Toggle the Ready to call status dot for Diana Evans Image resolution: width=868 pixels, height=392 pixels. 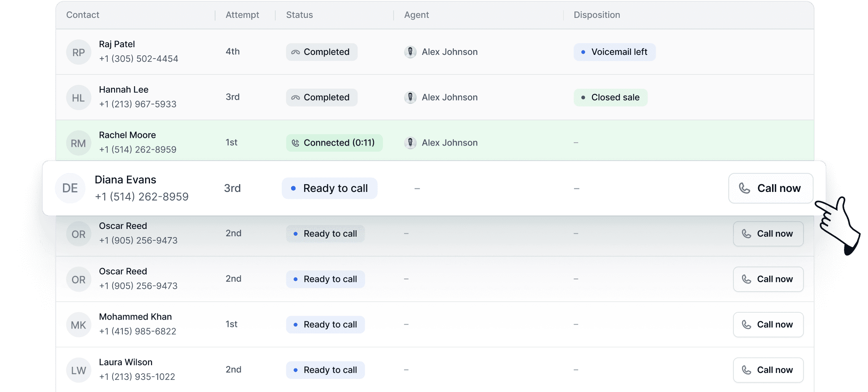(x=293, y=188)
